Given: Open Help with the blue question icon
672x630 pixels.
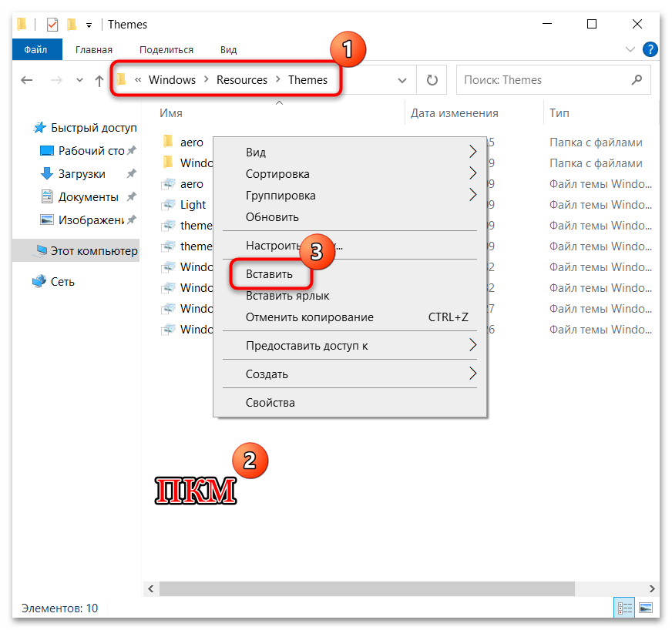Looking at the screenshot, I should point(650,49).
